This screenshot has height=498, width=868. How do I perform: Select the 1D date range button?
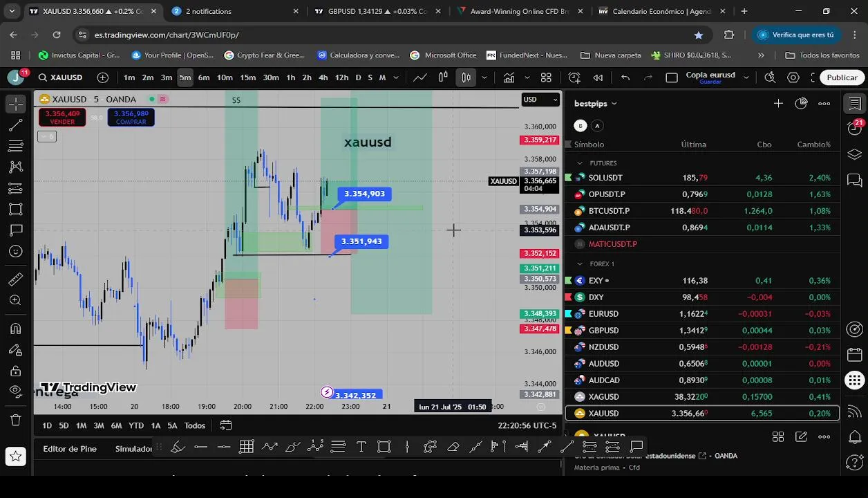(x=47, y=425)
